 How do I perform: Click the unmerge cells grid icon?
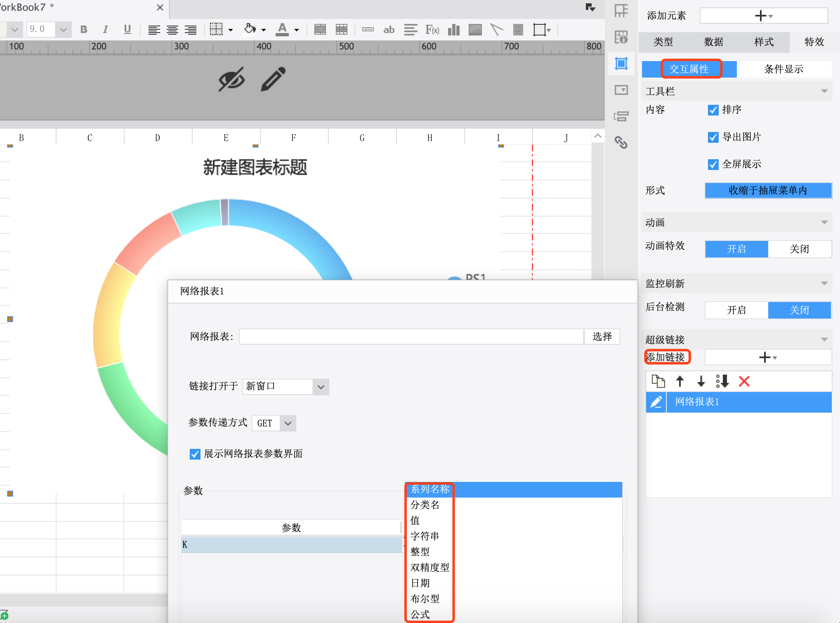[x=342, y=29]
